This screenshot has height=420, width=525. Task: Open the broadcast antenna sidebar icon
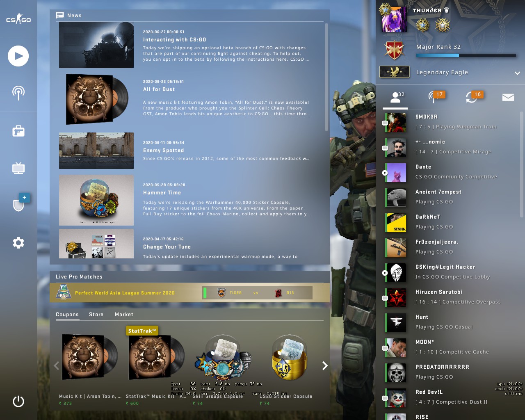coord(18,93)
